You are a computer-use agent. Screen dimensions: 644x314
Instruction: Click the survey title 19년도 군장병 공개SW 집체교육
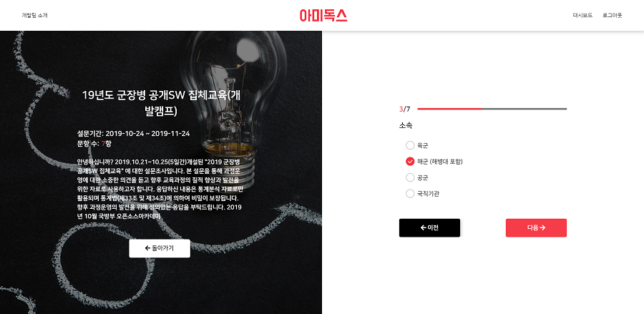point(161,102)
